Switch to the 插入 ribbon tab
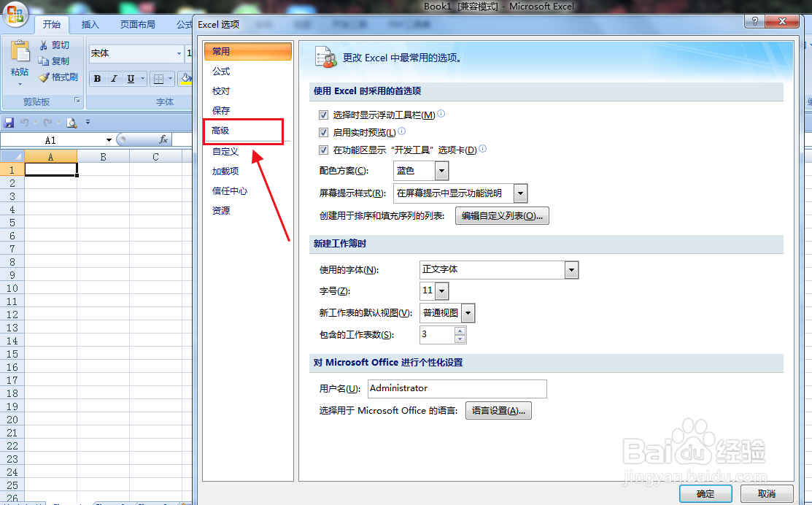 [x=90, y=24]
